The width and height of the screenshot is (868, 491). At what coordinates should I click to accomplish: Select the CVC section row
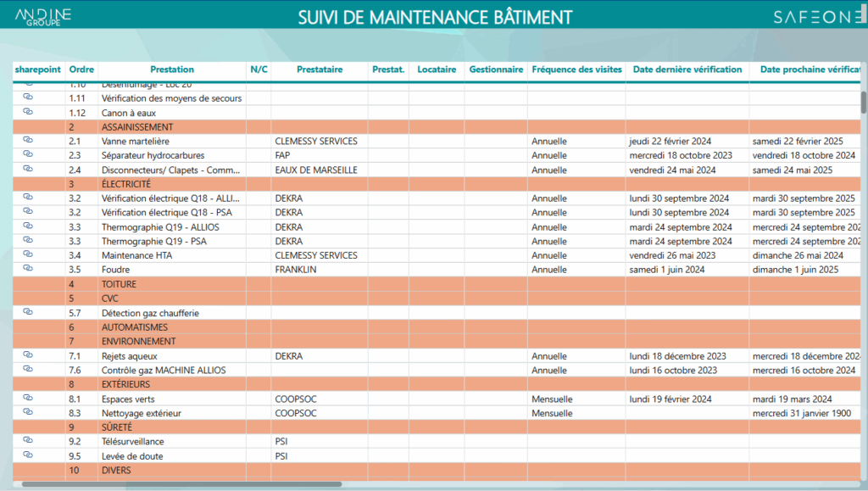437,299
